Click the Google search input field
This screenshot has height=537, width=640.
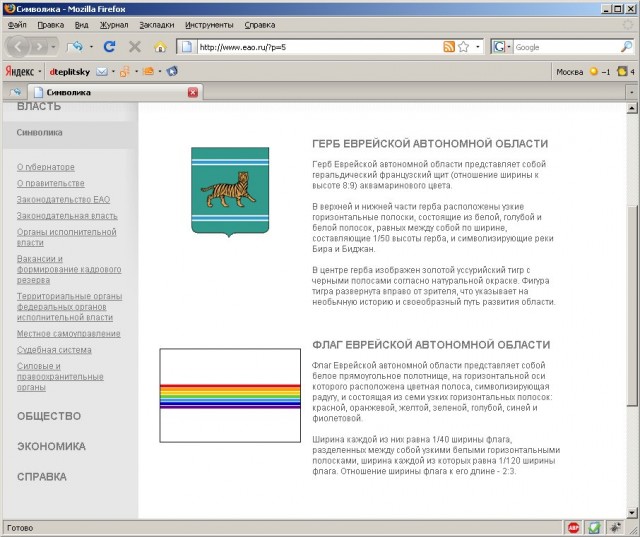coord(566,47)
